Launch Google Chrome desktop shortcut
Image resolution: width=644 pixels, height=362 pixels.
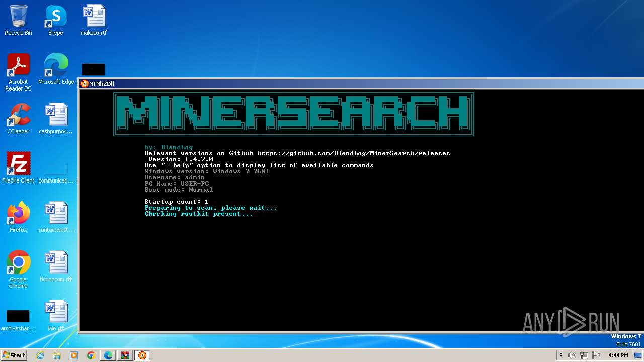pos(18,269)
